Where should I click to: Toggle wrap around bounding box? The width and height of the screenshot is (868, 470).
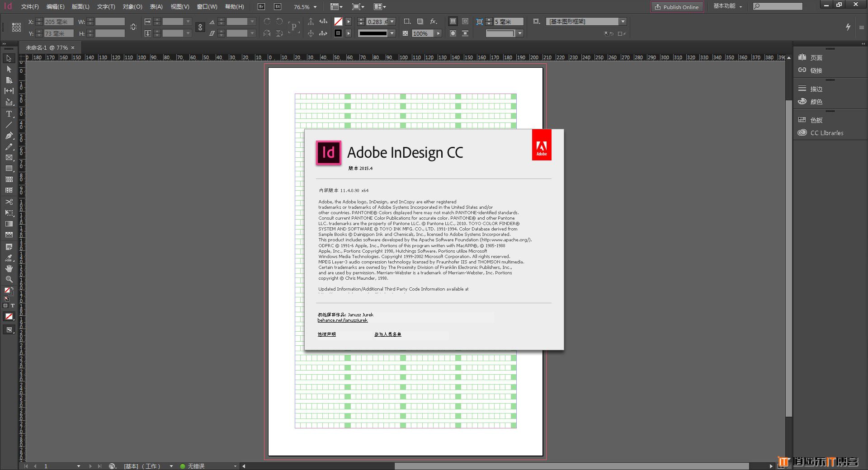coord(465,21)
